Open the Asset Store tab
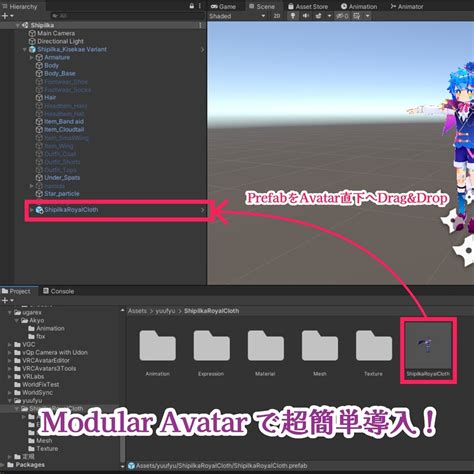474x474 pixels. pyautogui.click(x=308, y=6)
